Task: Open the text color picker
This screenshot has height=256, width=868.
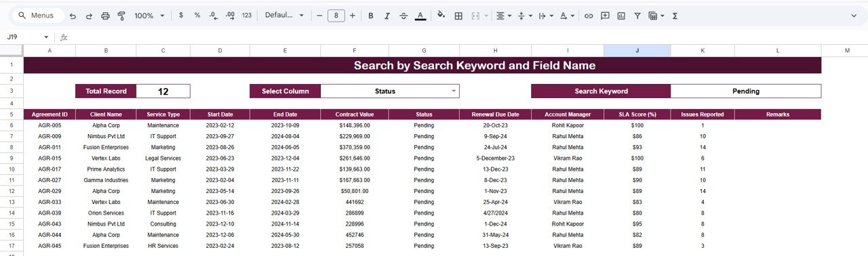Action: [420, 16]
